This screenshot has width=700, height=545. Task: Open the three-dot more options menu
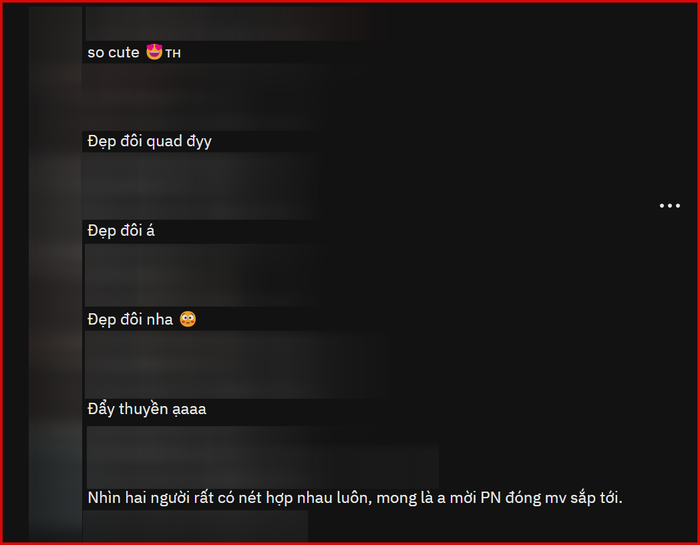670,206
